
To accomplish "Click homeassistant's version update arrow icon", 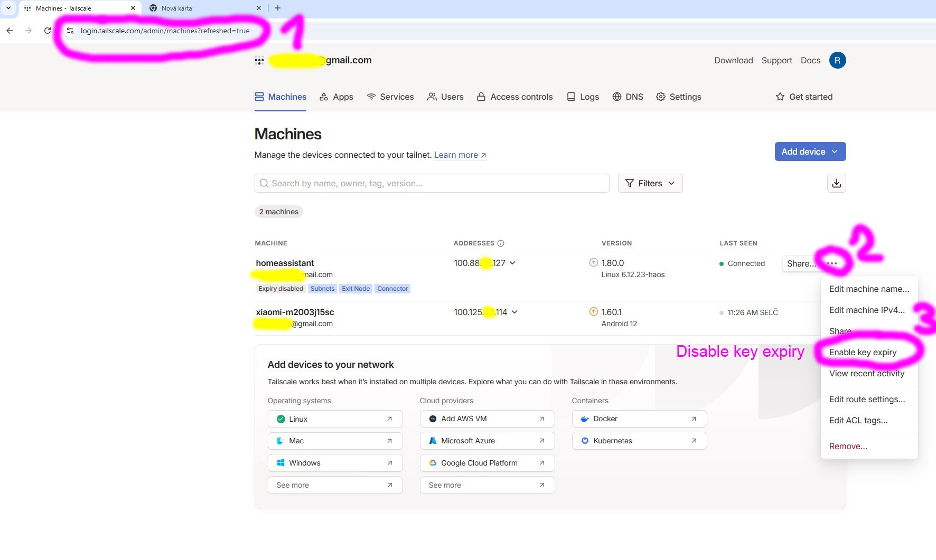I will [x=594, y=262].
